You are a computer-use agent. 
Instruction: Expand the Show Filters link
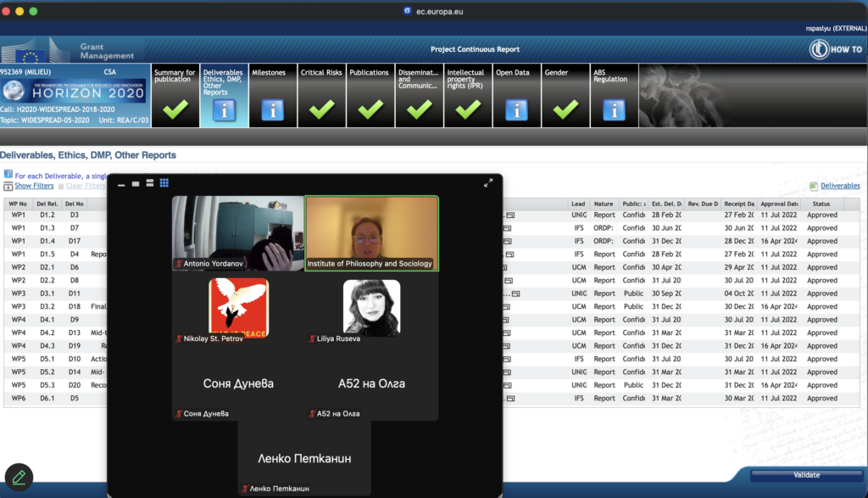click(x=34, y=186)
